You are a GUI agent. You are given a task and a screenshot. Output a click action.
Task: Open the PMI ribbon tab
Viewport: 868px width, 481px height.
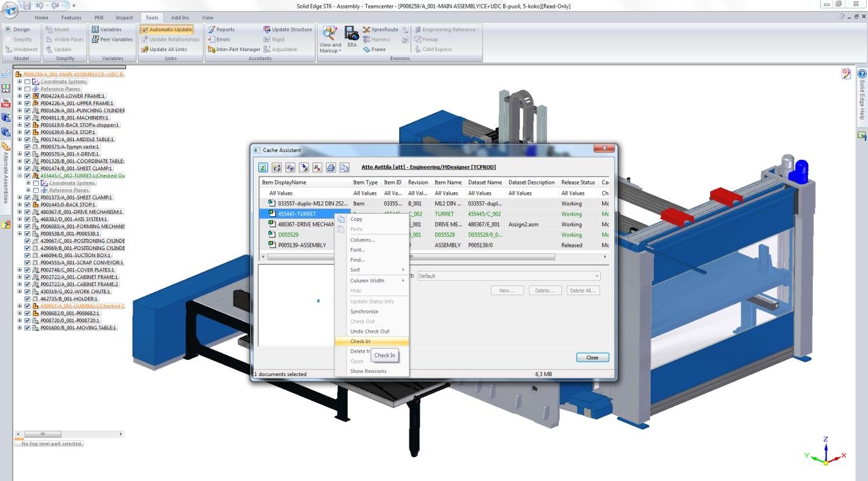point(100,17)
